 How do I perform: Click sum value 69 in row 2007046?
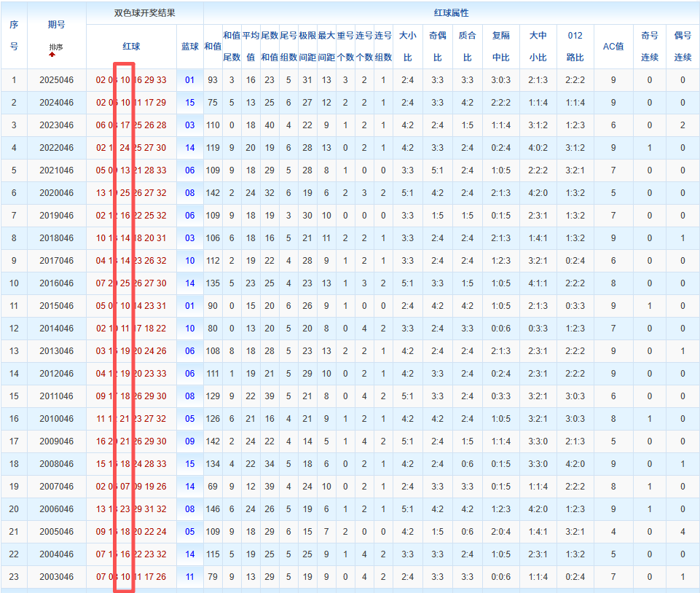[213, 487]
